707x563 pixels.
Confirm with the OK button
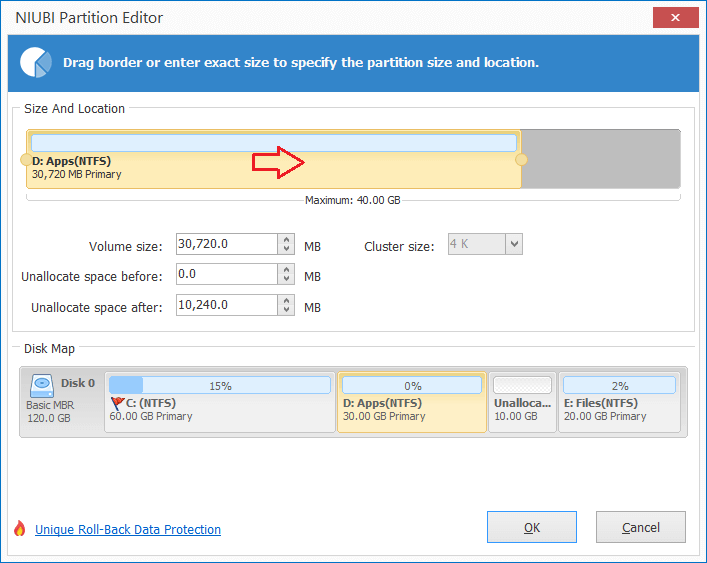532,527
